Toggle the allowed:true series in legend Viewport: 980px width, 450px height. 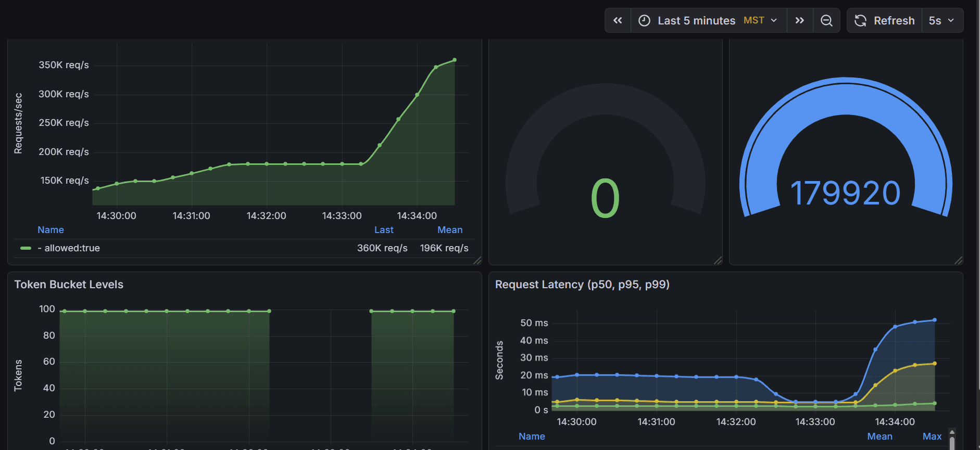tap(69, 248)
